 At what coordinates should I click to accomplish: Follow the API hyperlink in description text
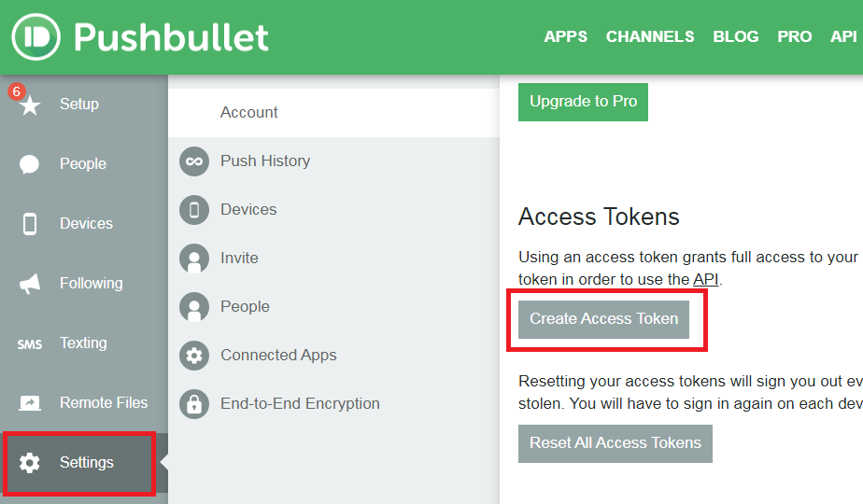pos(705,279)
